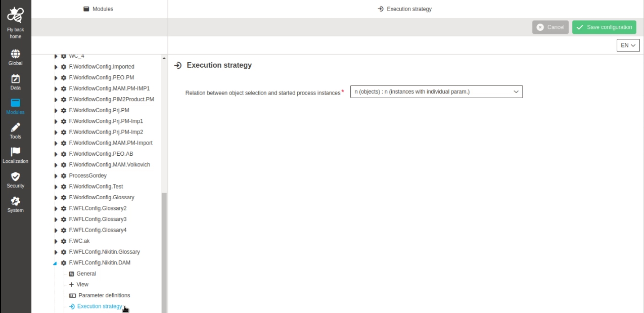Click the Modules header tab
This screenshot has height=313, width=644.
(x=99, y=9)
